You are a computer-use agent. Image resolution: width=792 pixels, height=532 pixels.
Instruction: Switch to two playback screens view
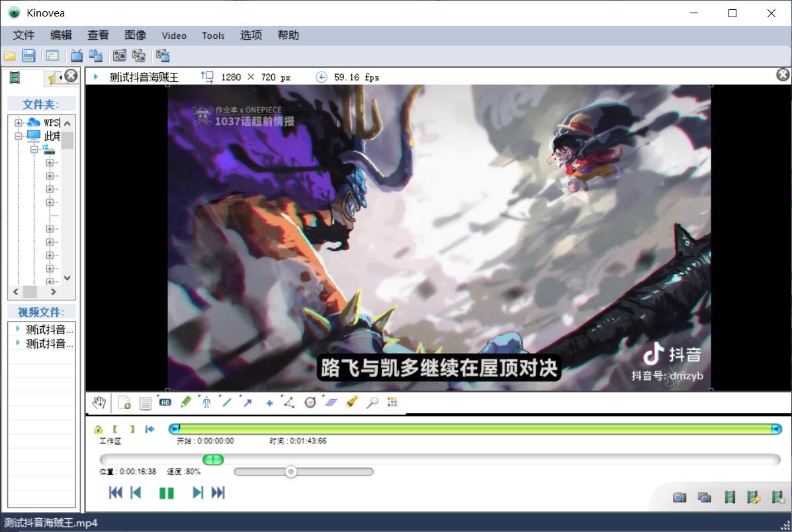(95, 56)
